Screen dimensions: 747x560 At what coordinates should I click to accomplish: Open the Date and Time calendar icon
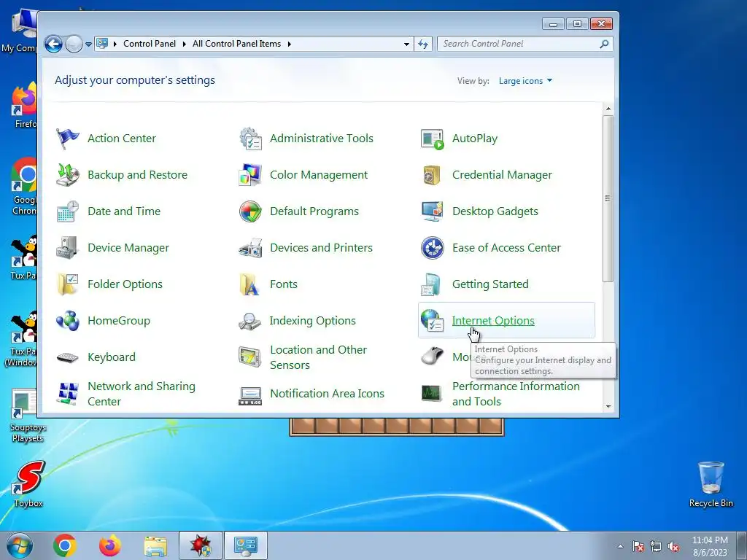pyautogui.click(x=67, y=211)
